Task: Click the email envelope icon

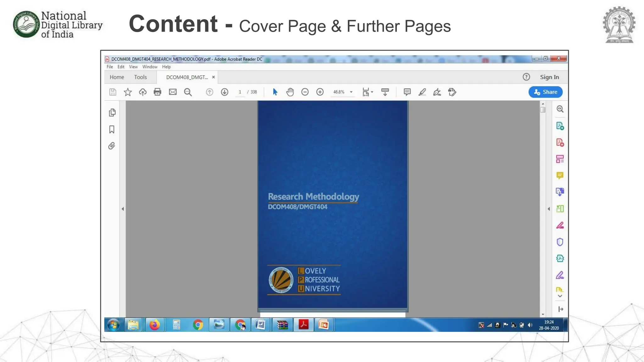Action: tap(173, 92)
